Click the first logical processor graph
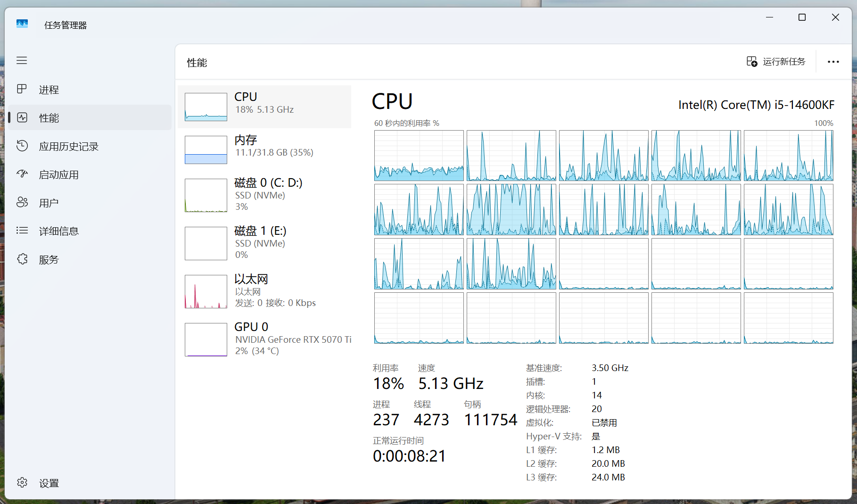Viewport: 857px width, 504px height. pyautogui.click(x=419, y=156)
